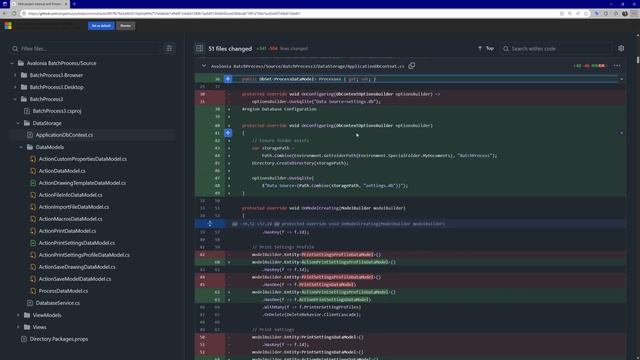Jump to Top of the diff
Screen dimensions: 640x360
coord(486,48)
